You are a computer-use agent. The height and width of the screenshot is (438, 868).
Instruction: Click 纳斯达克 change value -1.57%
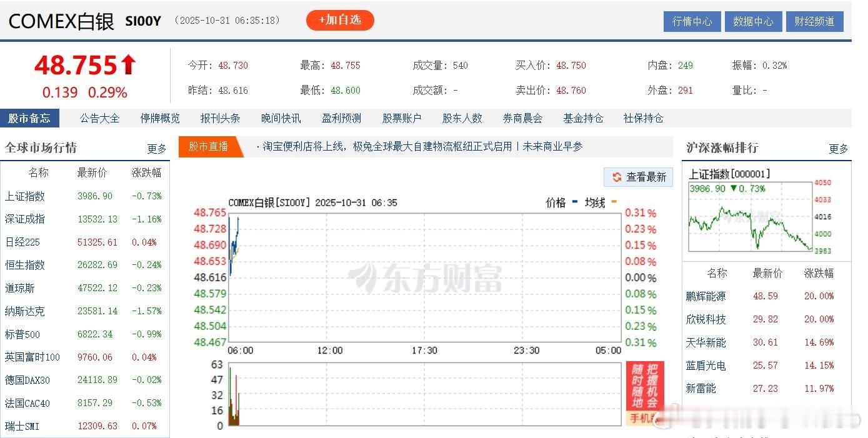[147, 311]
